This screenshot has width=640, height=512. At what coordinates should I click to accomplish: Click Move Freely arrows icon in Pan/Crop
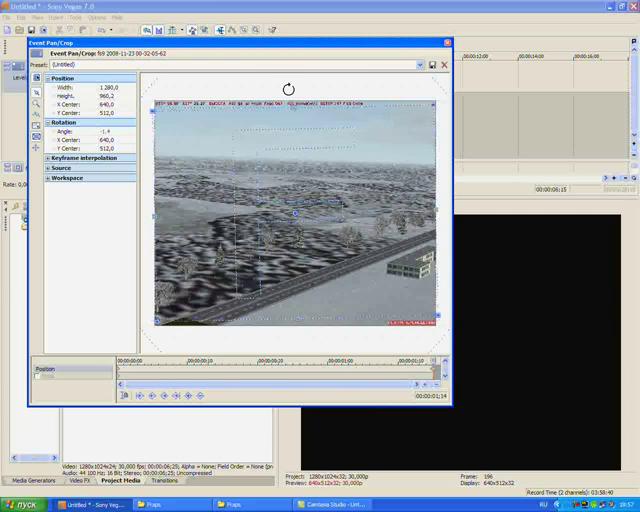point(36,147)
